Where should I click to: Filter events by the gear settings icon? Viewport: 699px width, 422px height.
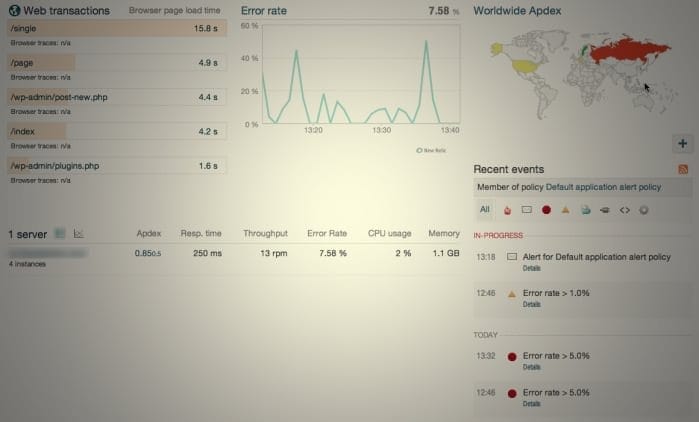point(643,210)
